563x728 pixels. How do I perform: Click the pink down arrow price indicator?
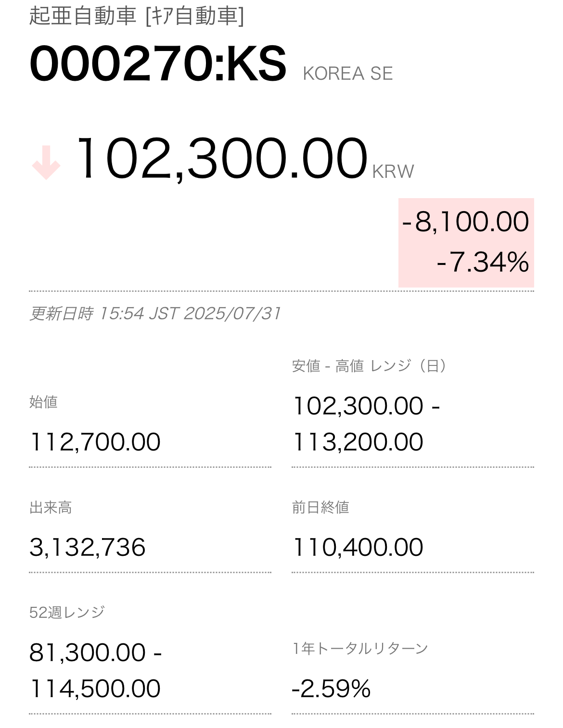46,163
